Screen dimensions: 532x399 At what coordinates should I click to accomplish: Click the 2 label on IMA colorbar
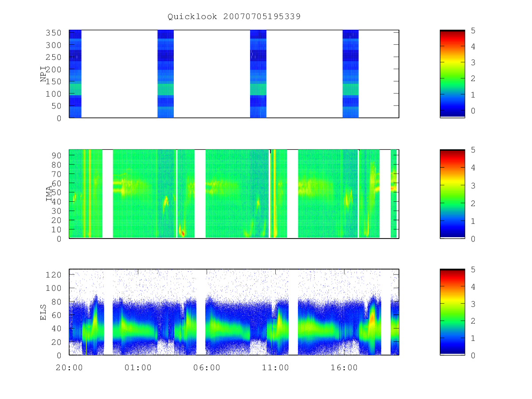coord(473,203)
